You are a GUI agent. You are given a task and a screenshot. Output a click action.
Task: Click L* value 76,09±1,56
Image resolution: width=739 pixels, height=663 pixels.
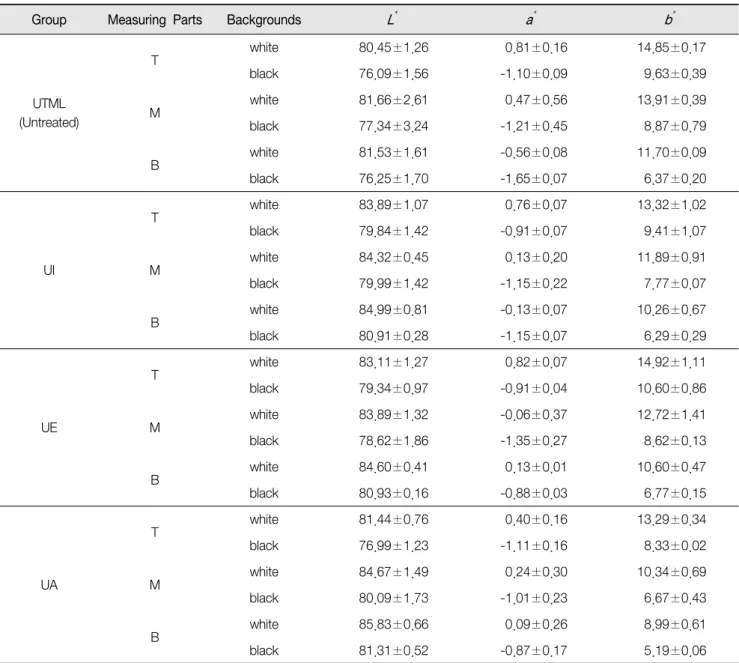pos(394,74)
